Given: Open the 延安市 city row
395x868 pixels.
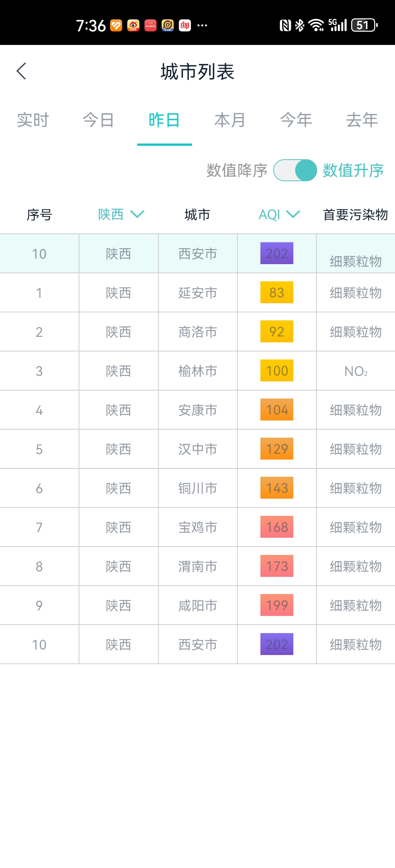Looking at the screenshot, I should pyautogui.click(x=197, y=293).
